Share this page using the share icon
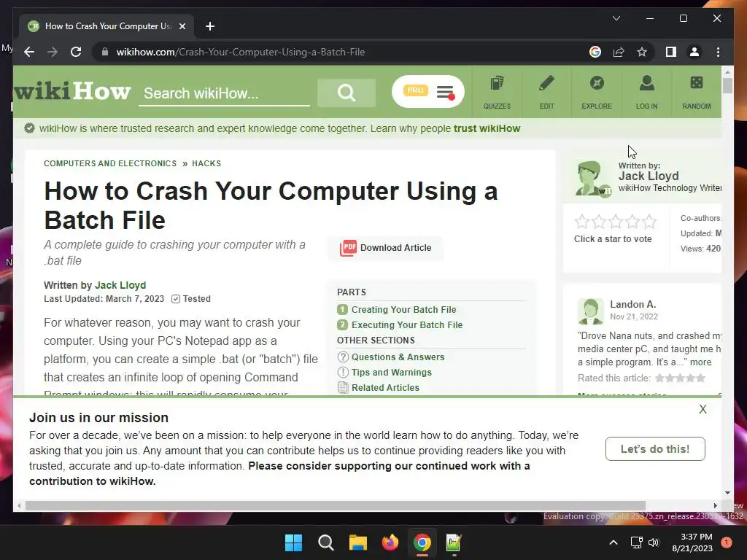Image resolution: width=747 pixels, height=560 pixels. coord(619,52)
